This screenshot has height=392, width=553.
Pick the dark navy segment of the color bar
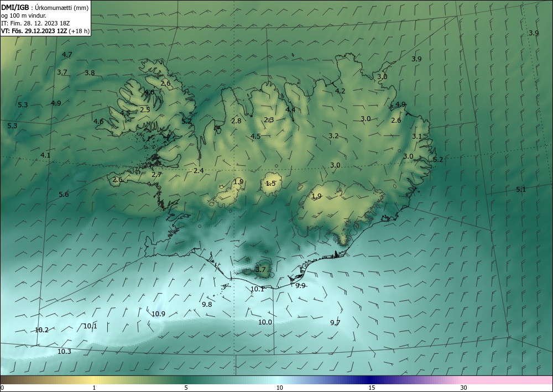click(x=371, y=380)
